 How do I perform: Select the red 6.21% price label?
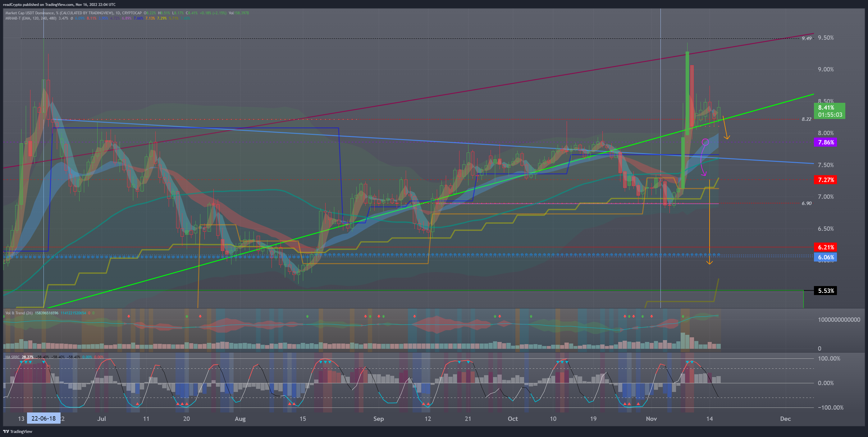pos(826,247)
